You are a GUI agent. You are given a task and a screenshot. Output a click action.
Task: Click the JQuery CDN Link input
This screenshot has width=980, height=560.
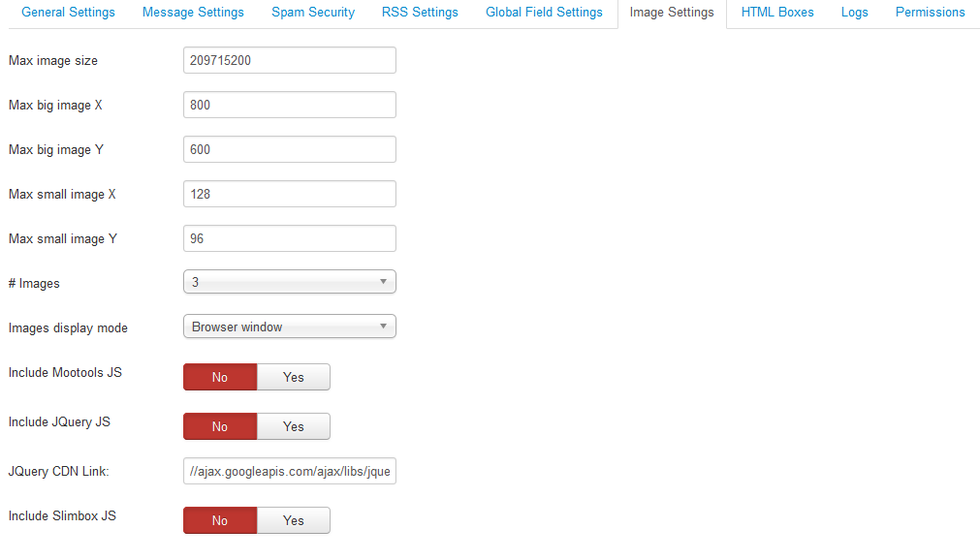[289, 471]
